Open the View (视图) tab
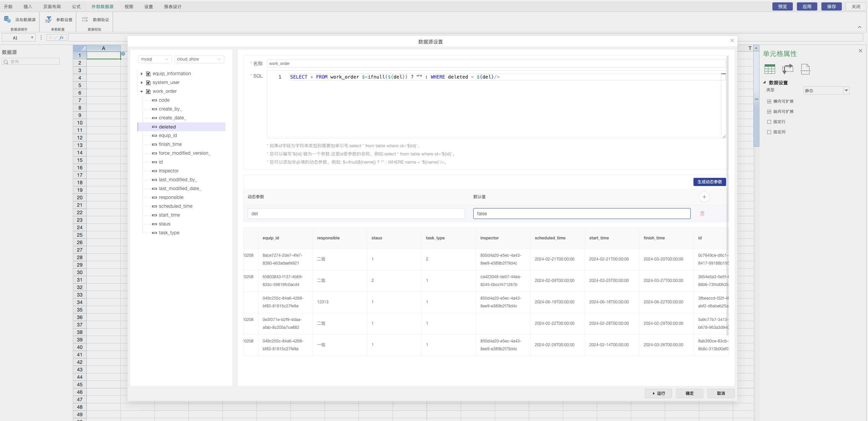Viewport: 868px width, 421px height. (x=129, y=6)
